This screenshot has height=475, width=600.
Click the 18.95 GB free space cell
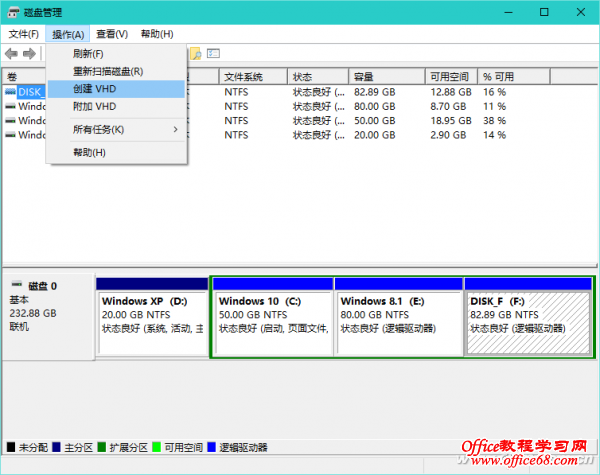[451, 121]
